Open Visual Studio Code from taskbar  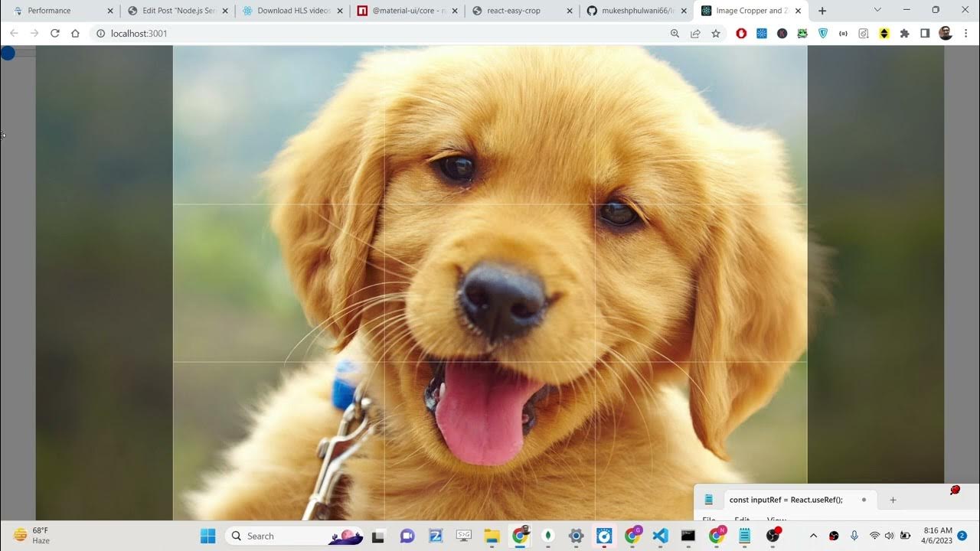661,536
